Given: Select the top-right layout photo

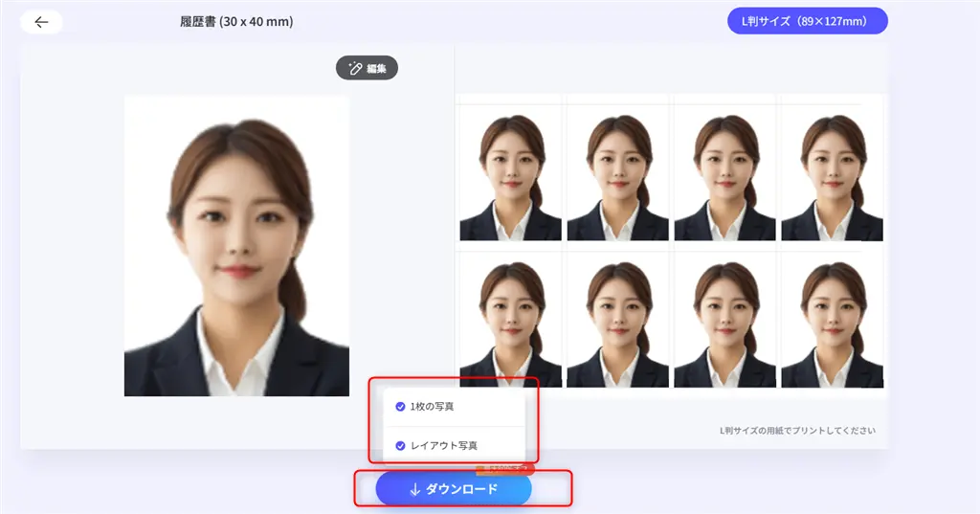Looking at the screenshot, I should click(832, 173).
